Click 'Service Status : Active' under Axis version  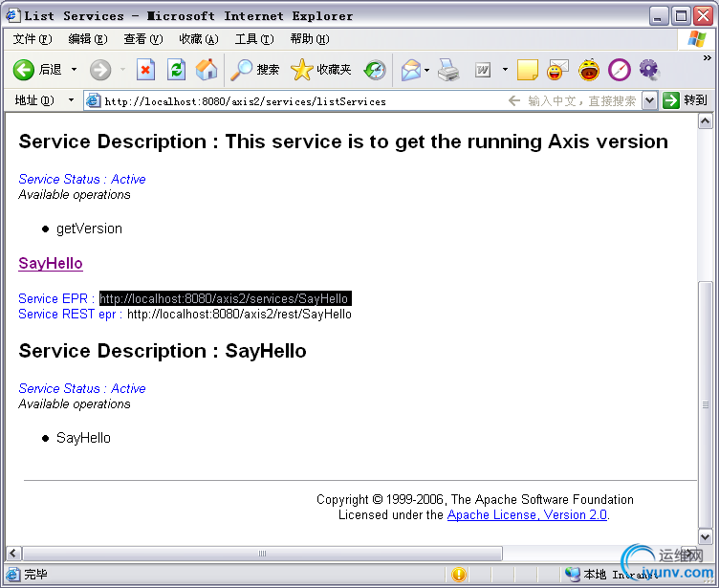tap(82, 179)
